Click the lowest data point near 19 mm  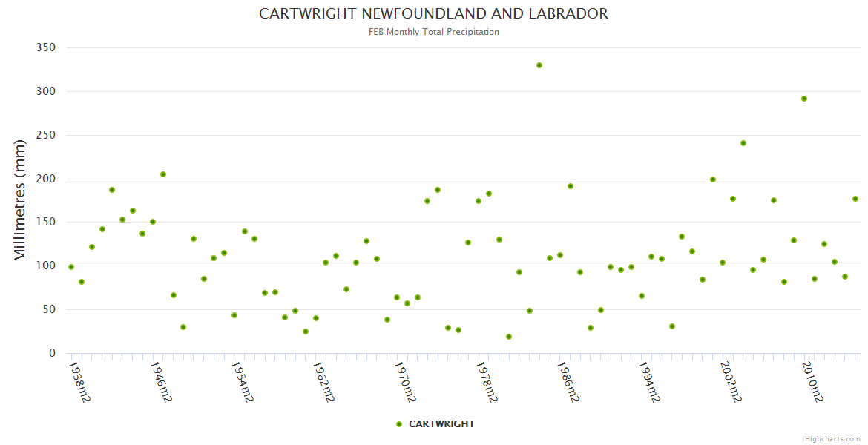[509, 337]
